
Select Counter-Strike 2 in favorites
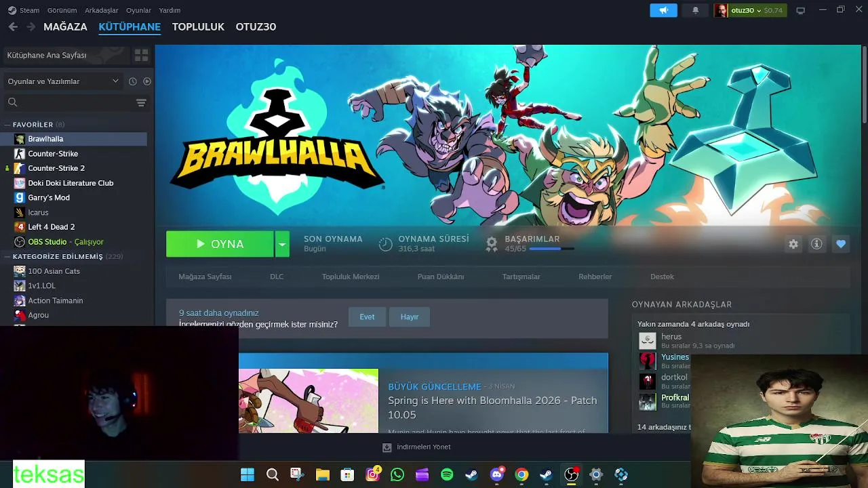[73, 168]
